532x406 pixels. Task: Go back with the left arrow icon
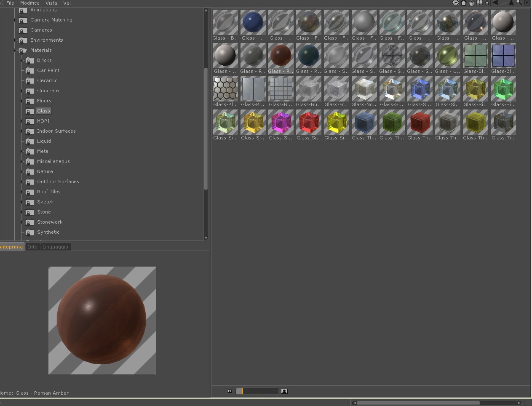[x=496, y=3]
